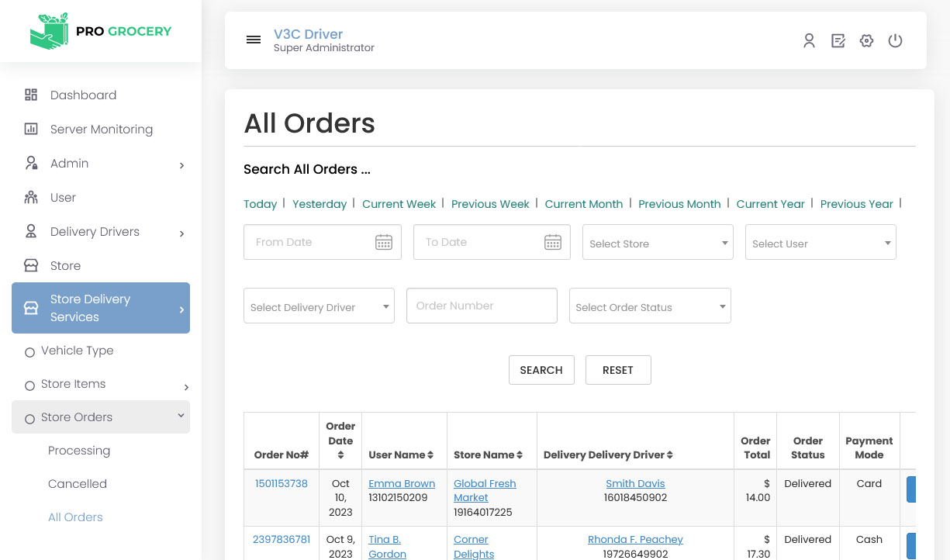Click the Order Number input field
This screenshot has height=560, width=950.
pos(482,306)
